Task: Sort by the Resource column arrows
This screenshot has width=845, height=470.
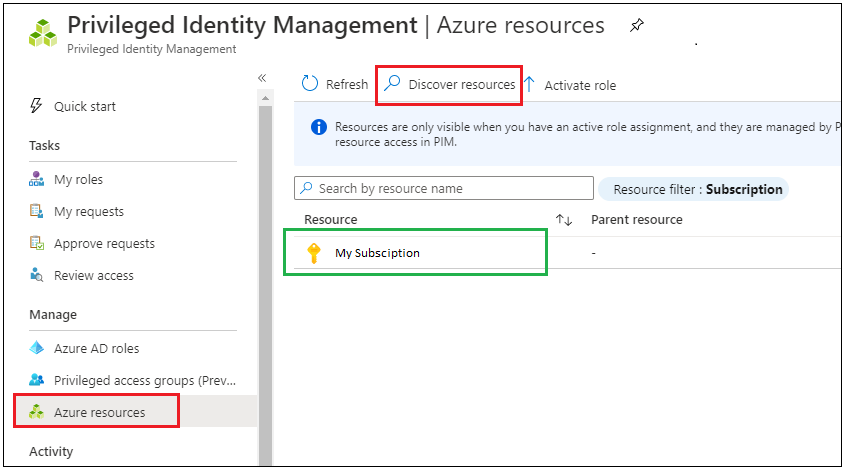Action: click(x=564, y=219)
